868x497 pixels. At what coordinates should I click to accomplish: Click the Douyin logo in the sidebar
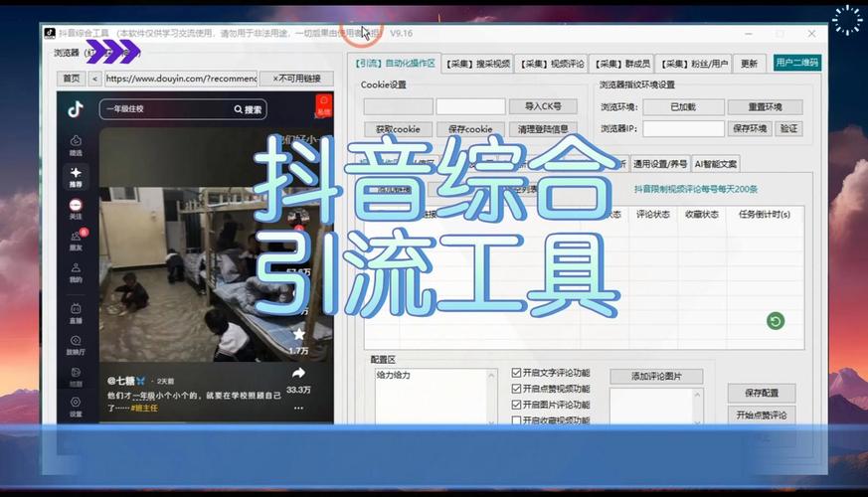(x=76, y=109)
